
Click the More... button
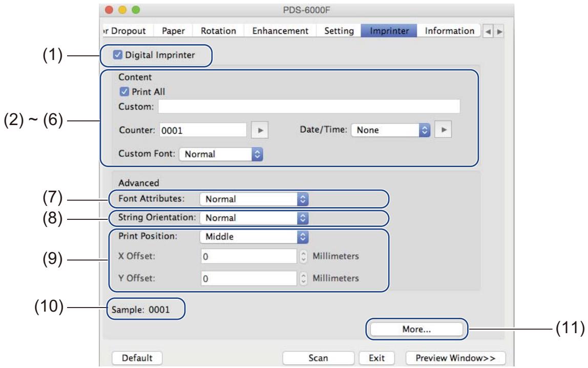(416, 330)
